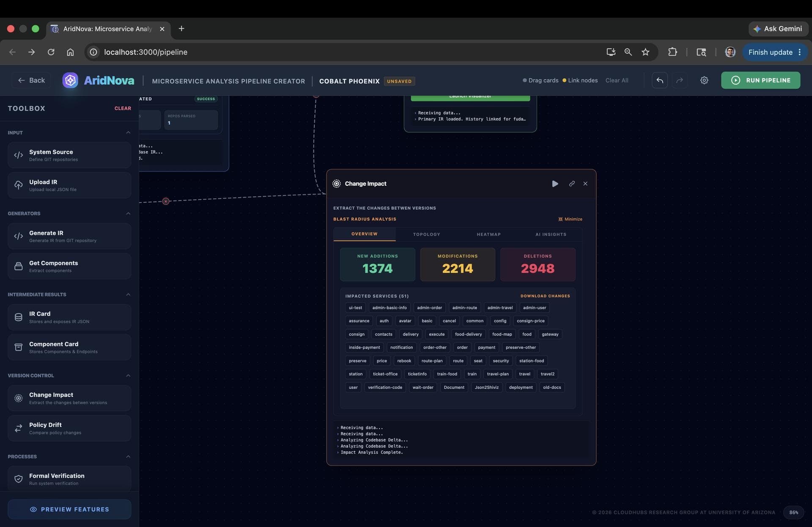Minimize the Blast Radius Analysis panel
This screenshot has height=527, width=812.
click(x=570, y=219)
